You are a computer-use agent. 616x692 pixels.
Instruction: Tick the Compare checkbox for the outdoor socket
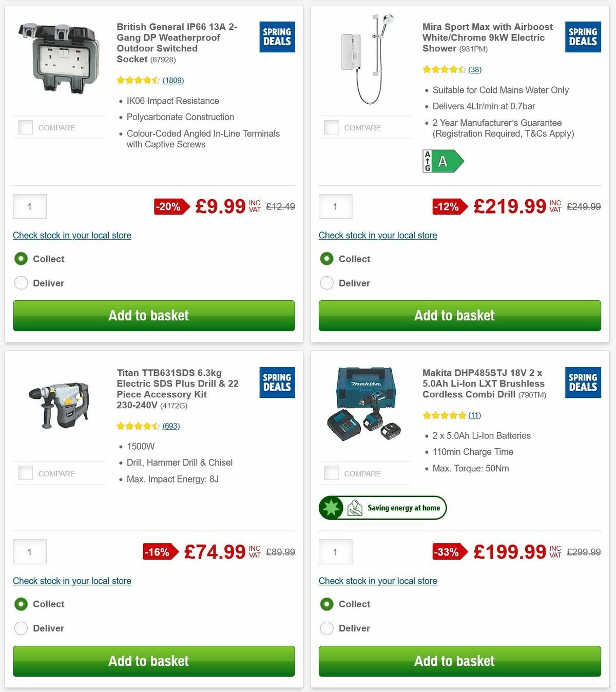click(25, 127)
